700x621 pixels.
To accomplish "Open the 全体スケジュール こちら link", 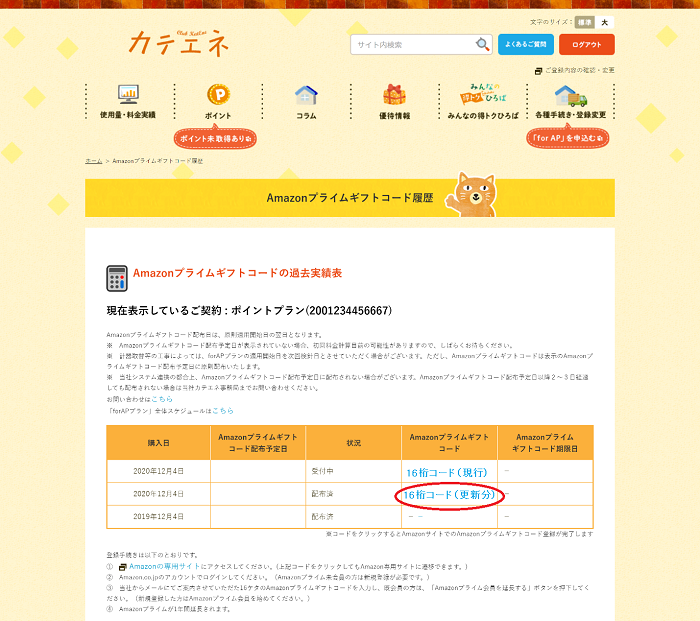I will click(223, 411).
